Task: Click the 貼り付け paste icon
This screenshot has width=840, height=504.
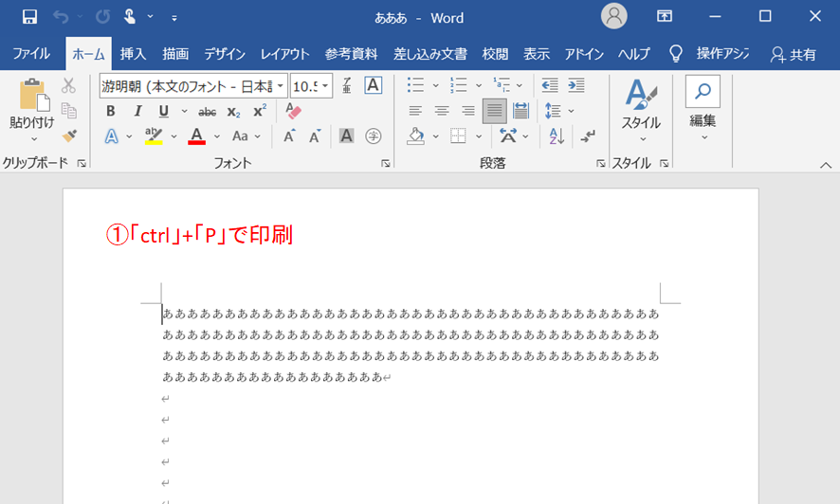Action: coord(34,96)
